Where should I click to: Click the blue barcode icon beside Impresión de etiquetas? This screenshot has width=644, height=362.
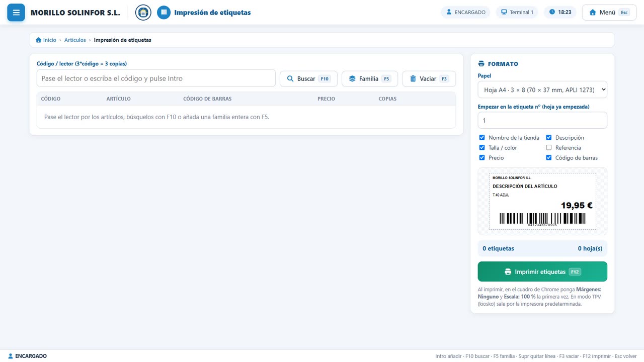pyautogui.click(x=164, y=13)
